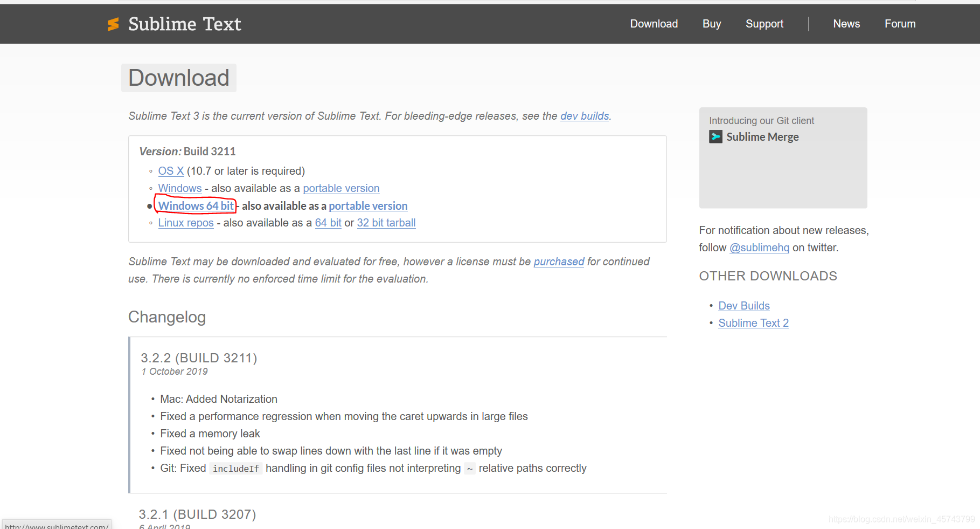This screenshot has width=980, height=529.
Task: Click the Sublime Text title in header
Action: pyautogui.click(x=185, y=24)
